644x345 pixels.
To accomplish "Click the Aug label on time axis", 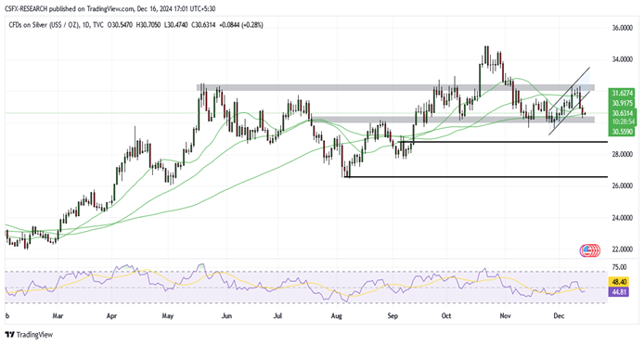I will (337, 316).
